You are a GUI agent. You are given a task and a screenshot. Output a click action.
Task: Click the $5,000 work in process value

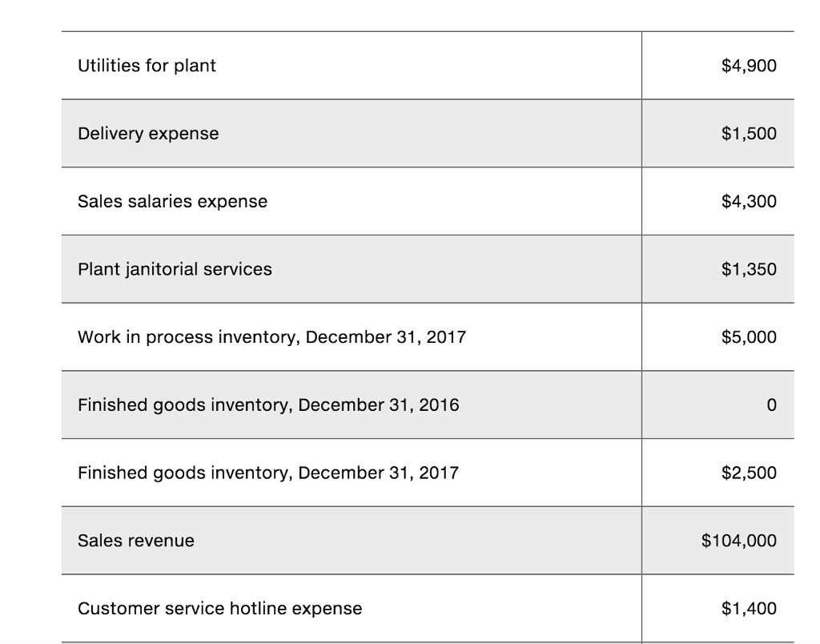[749, 337]
